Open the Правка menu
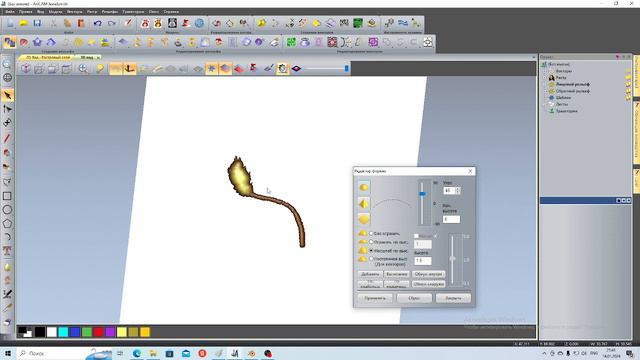640x360 pixels. (26, 12)
